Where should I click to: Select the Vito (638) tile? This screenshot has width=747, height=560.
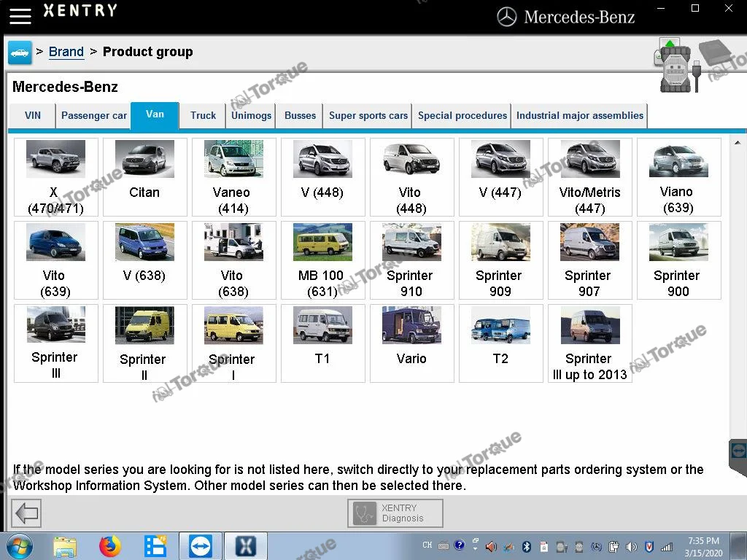click(x=233, y=260)
